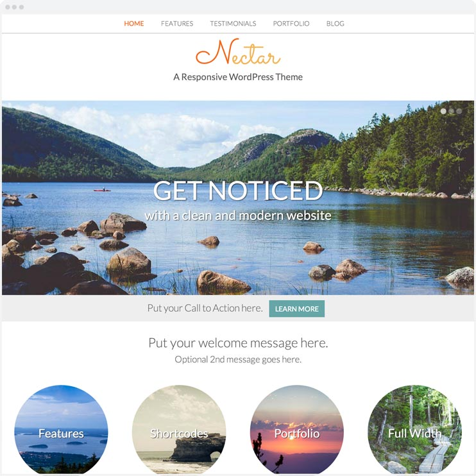
Task: Go to the Features navigation link
Action: pos(177,24)
